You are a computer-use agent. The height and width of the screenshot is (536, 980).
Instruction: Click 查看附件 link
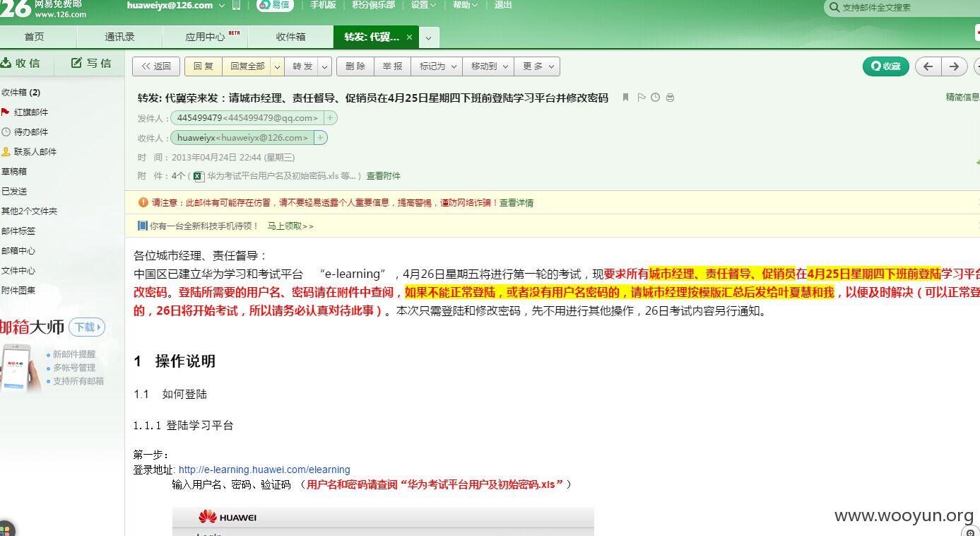click(383, 176)
